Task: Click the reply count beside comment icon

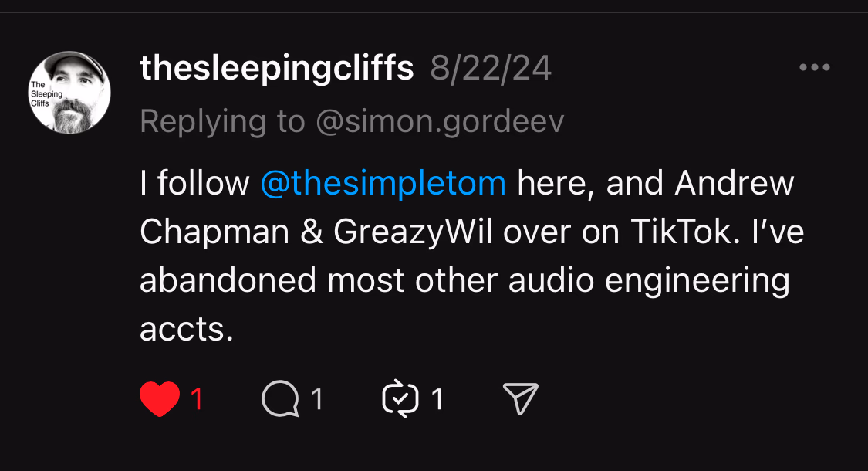Action: tap(316, 399)
